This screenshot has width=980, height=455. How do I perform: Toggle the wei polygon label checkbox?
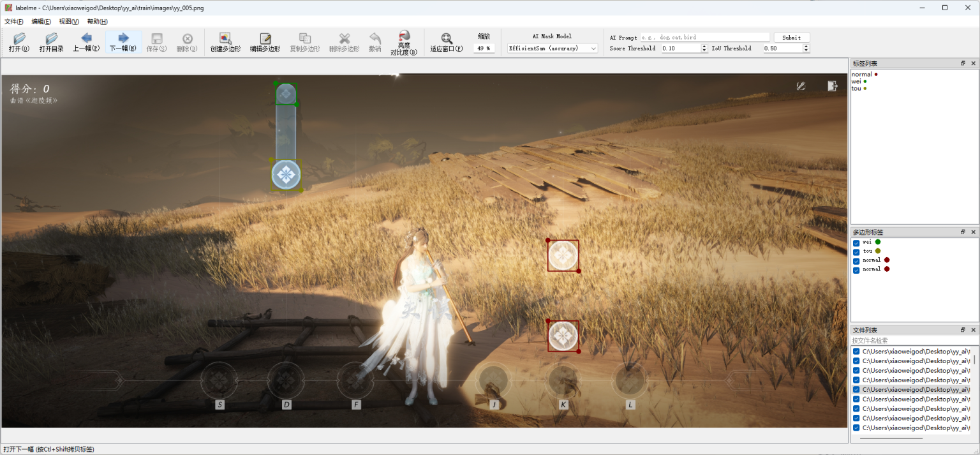[856, 242]
